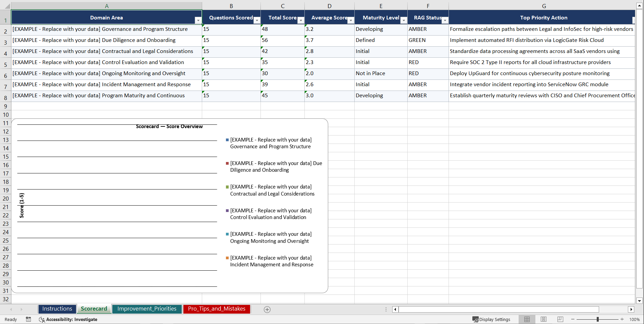Select Page Layout view icon
644x324 pixels.
coord(543,319)
